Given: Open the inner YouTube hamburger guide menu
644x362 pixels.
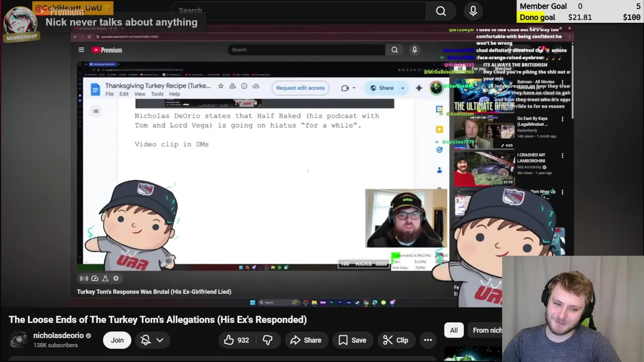Looking at the screenshot, I should [81, 50].
